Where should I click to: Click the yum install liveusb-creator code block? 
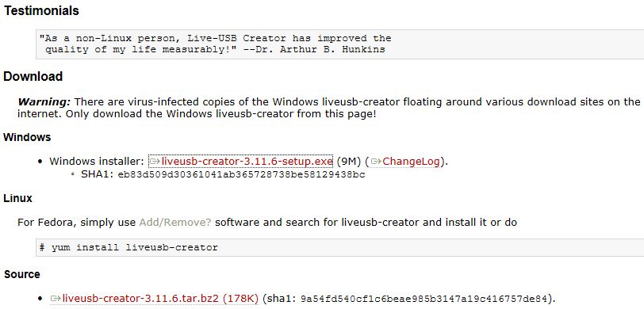coord(339,247)
